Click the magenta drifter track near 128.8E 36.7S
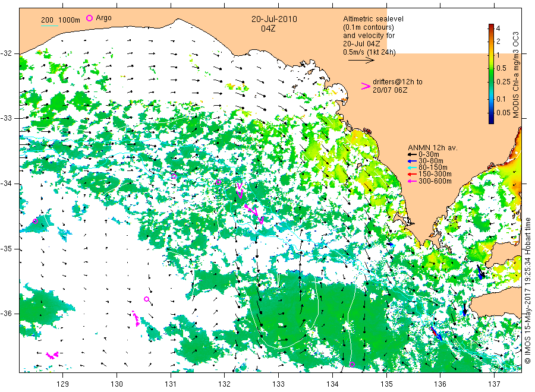Viewport: 535px width, 392px height. coord(52,355)
